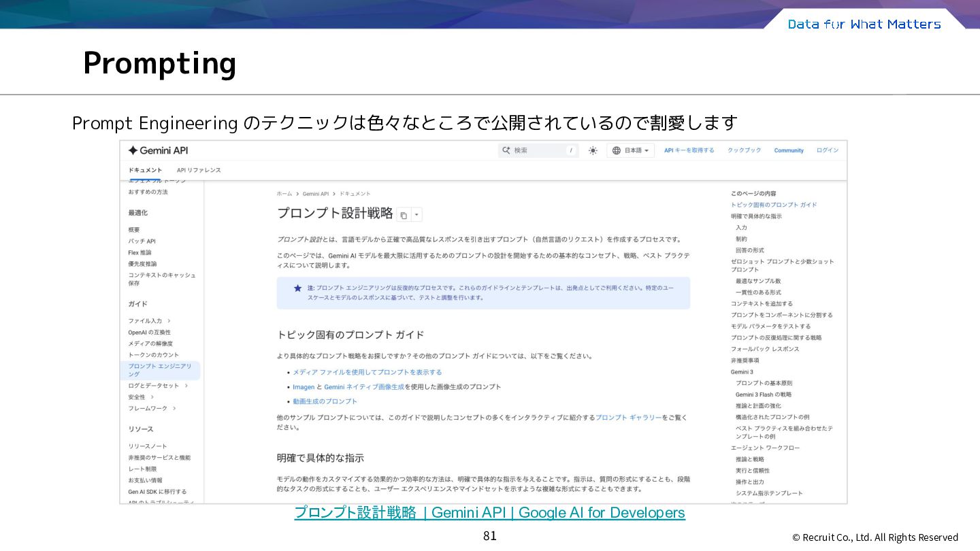Image resolution: width=980 pixels, height=551 pixels.
Task: Jump to 明確で具体的な指示 in the contents
Action: click(756, 216)
